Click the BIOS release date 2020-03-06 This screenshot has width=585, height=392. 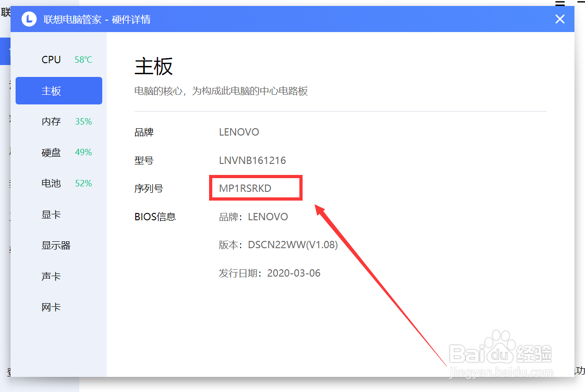[x=294, y=273]
